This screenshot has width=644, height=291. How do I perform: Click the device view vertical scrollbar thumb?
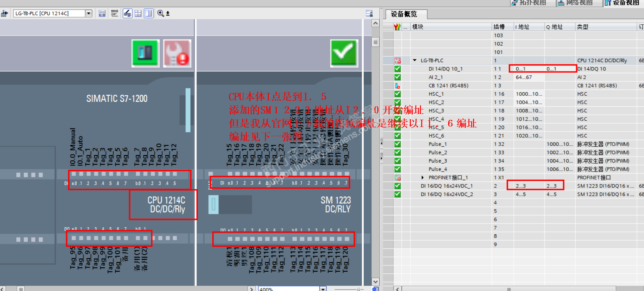tap(376, 42)
